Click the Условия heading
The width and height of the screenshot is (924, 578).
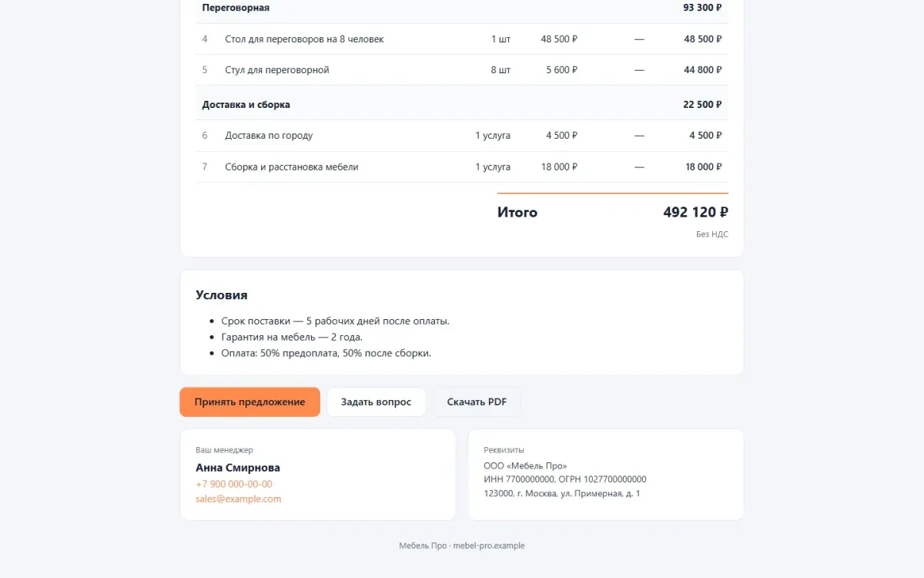pos(222,295)
